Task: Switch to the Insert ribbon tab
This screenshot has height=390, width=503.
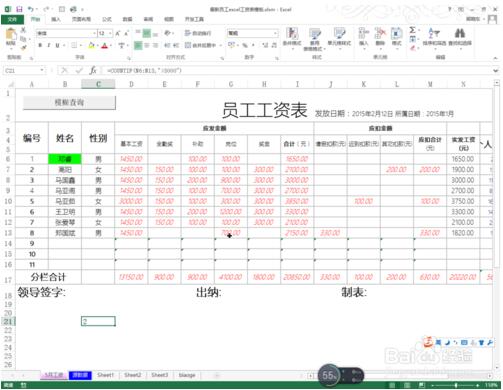Action: [56, 19]
